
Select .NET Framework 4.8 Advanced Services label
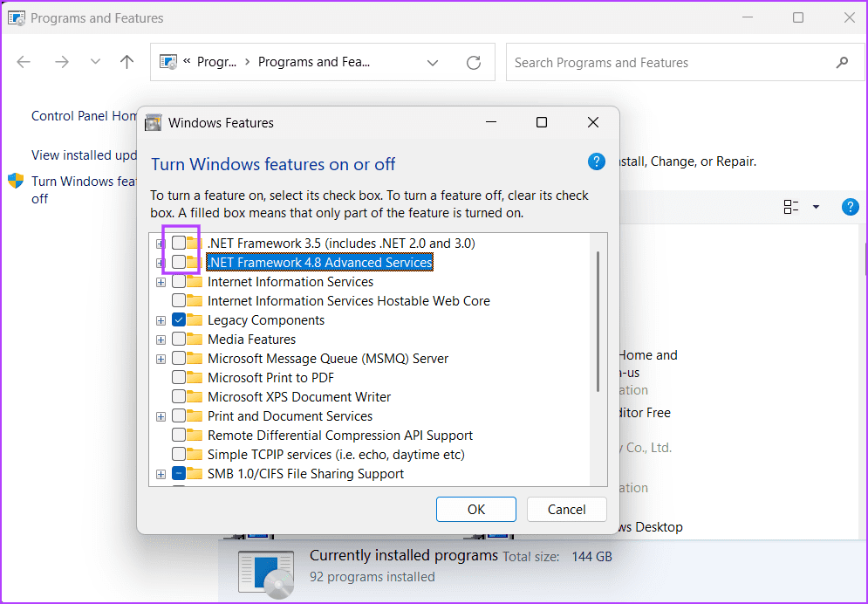(x=319, y=263)
